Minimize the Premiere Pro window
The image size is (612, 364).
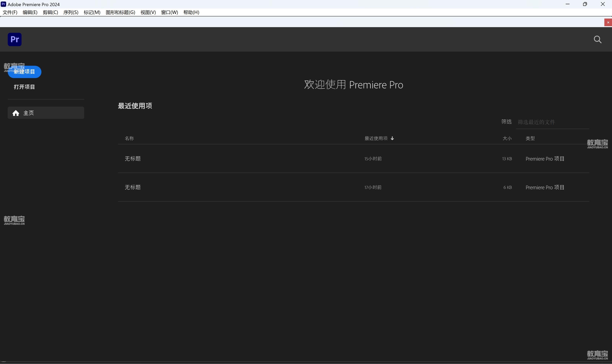(567, 4)
